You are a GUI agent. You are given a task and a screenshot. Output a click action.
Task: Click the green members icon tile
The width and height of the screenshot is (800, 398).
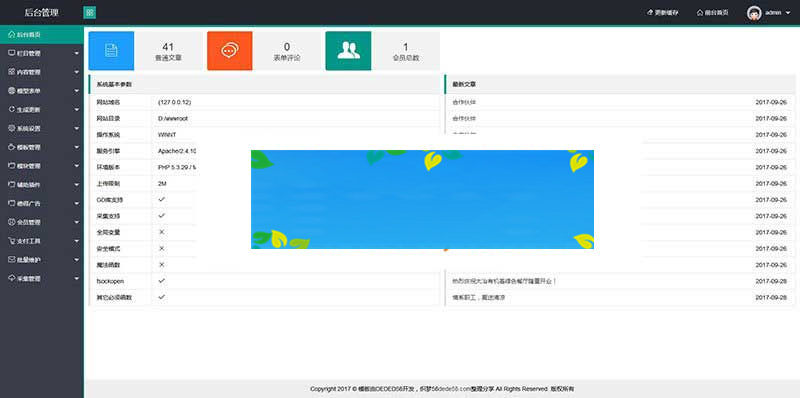pyautogui.click(x=348, y=51)
